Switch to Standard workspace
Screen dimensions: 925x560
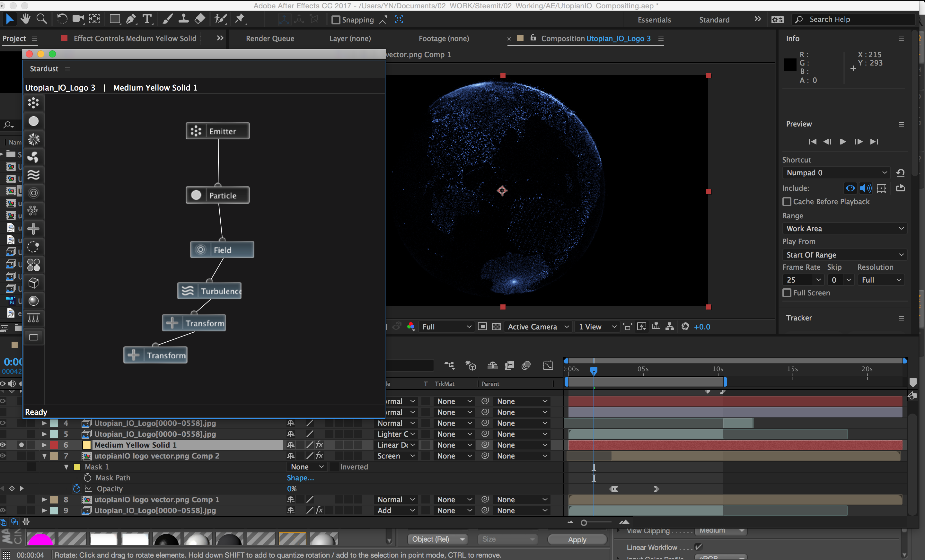coord(714,20)
